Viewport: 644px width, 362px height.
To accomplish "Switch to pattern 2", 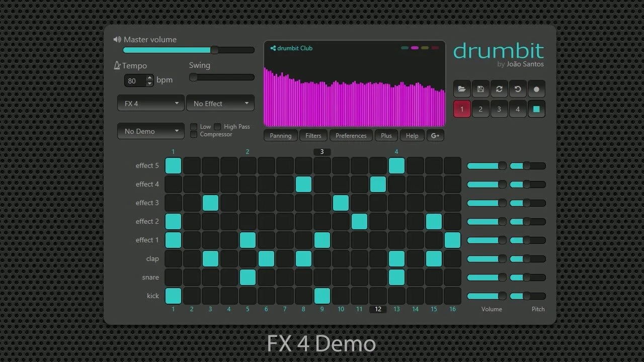I will [x=480, y=109].
